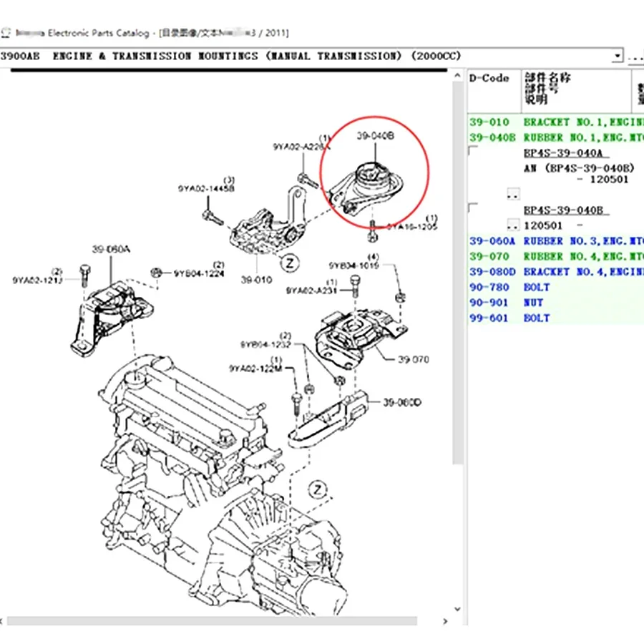This screenshot has height=644, width=644.
Task: Click horizontal scroll right arrow
Action: pyautogui.click(x=445, y=621)
